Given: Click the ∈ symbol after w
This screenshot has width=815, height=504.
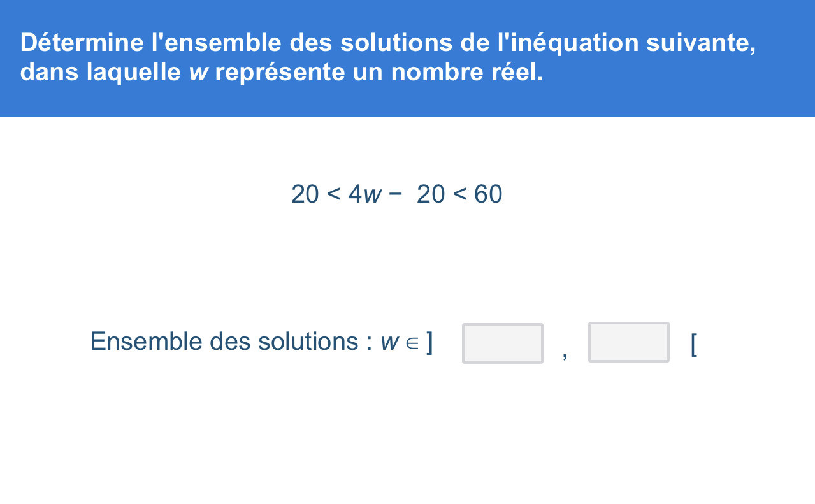Looking at the screenshot, I should (413, 343).
